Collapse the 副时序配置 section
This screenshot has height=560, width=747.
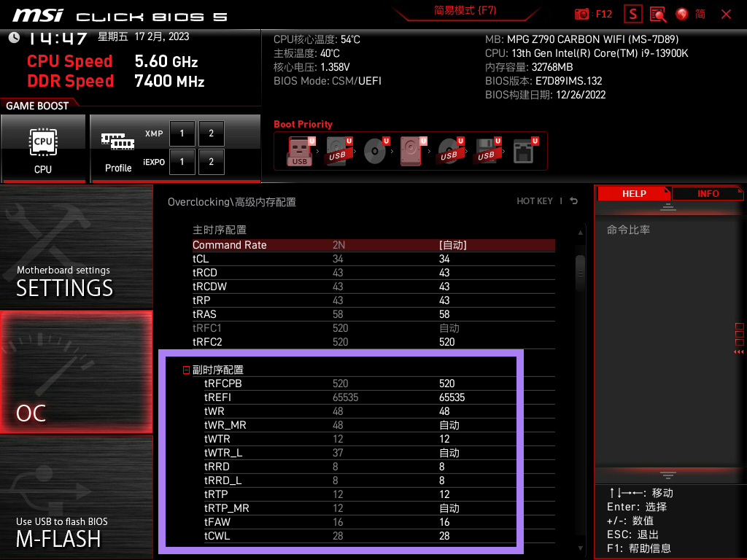coord(186,370)
